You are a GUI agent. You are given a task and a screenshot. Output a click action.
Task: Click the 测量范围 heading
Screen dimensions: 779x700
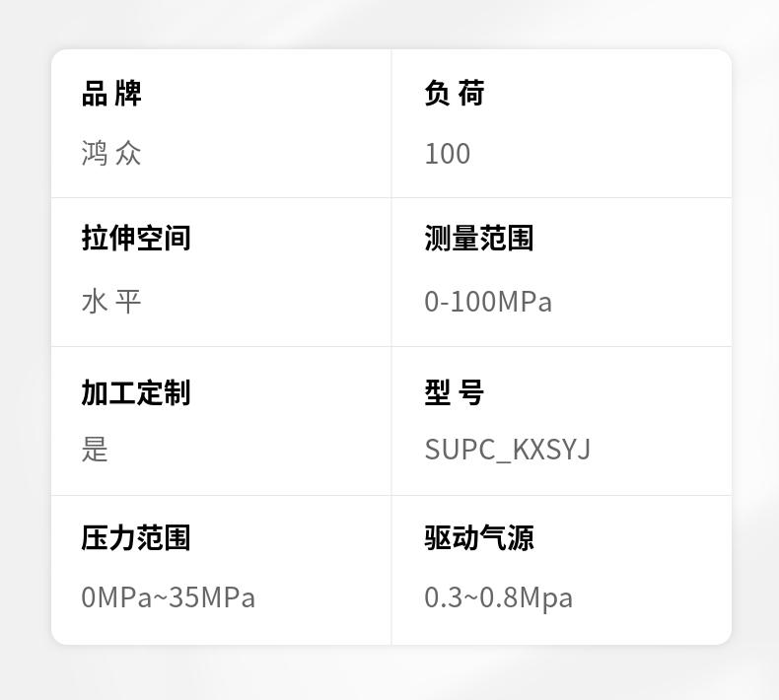point(479,238)
